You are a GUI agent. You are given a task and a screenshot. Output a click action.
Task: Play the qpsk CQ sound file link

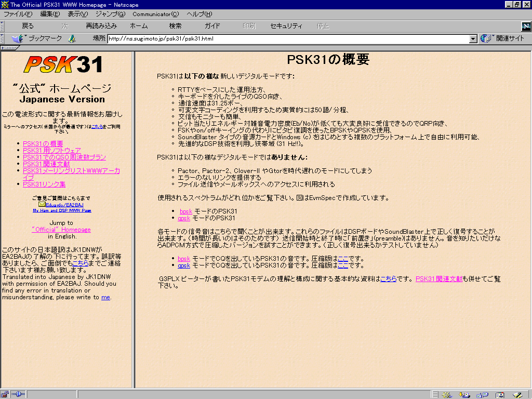pos(184,265)
